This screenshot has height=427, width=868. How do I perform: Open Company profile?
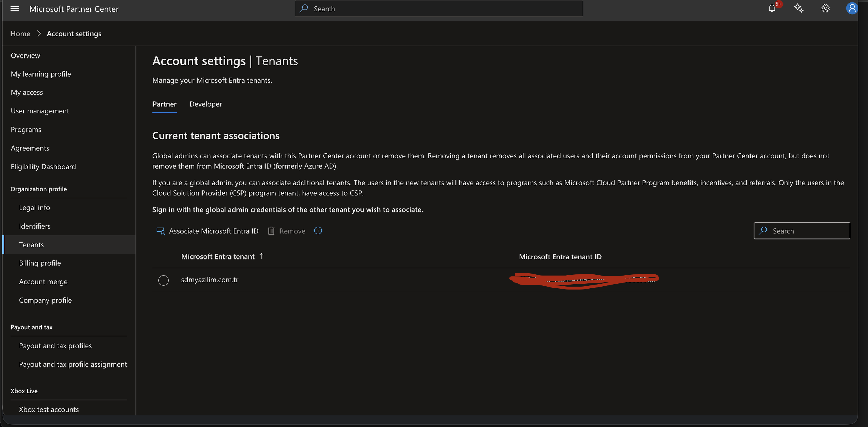[x=45, y=300]
